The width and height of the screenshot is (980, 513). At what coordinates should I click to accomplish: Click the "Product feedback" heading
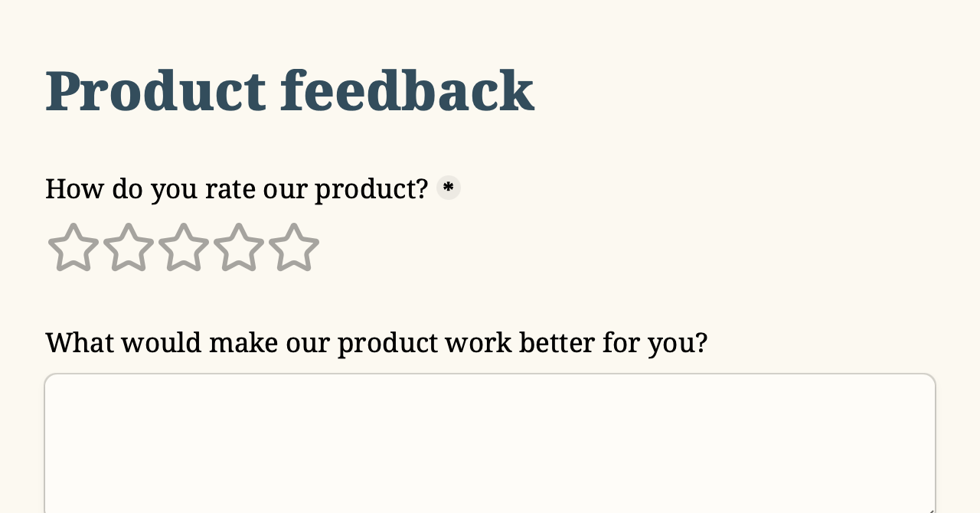point(289,90)
